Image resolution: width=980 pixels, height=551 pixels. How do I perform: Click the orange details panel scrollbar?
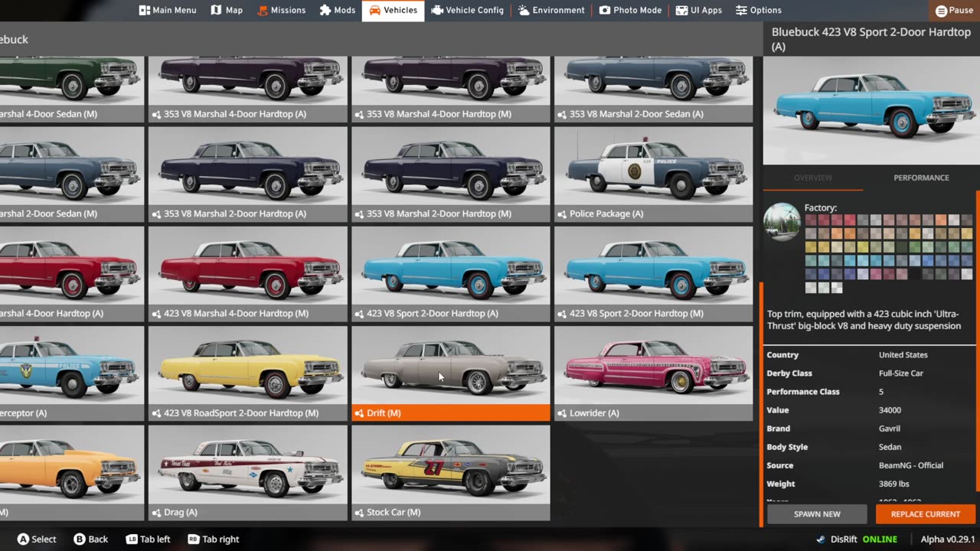coord(978,341)
